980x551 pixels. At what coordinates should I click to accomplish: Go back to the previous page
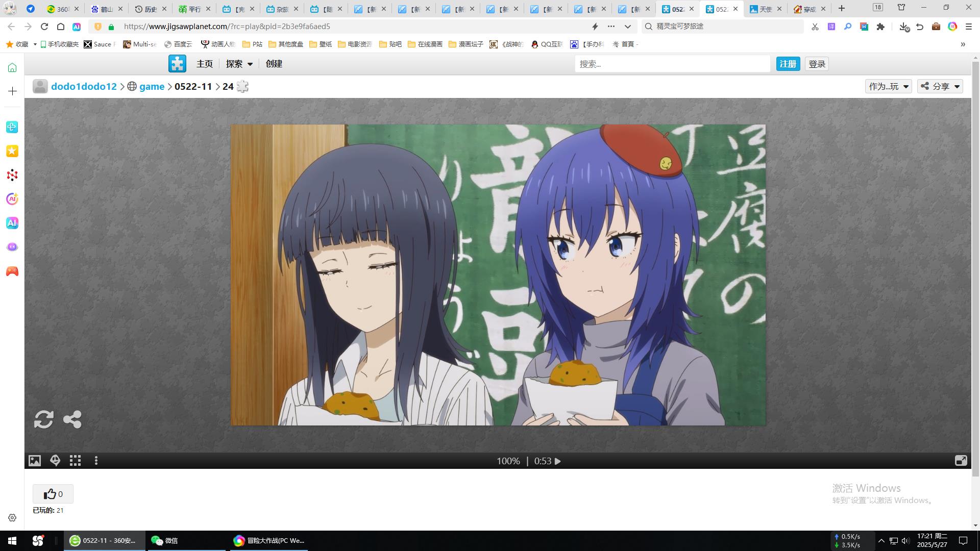click(x=11, y=27)
